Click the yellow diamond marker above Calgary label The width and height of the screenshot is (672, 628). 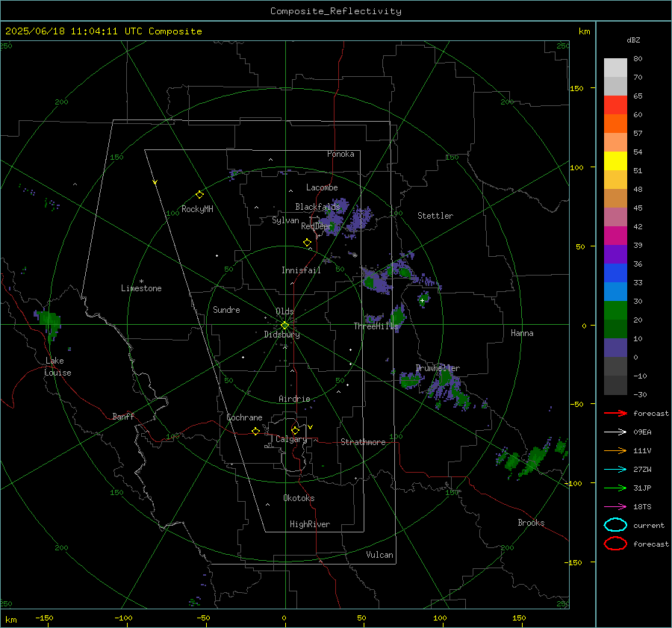295,430
